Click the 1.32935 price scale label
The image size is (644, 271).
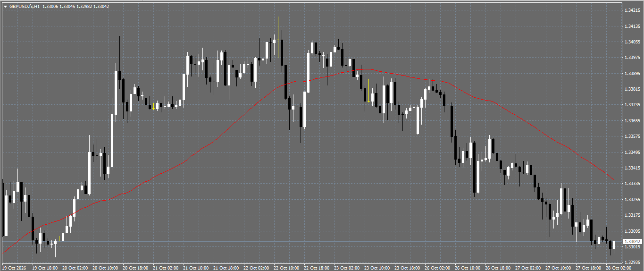coord(632,263)
